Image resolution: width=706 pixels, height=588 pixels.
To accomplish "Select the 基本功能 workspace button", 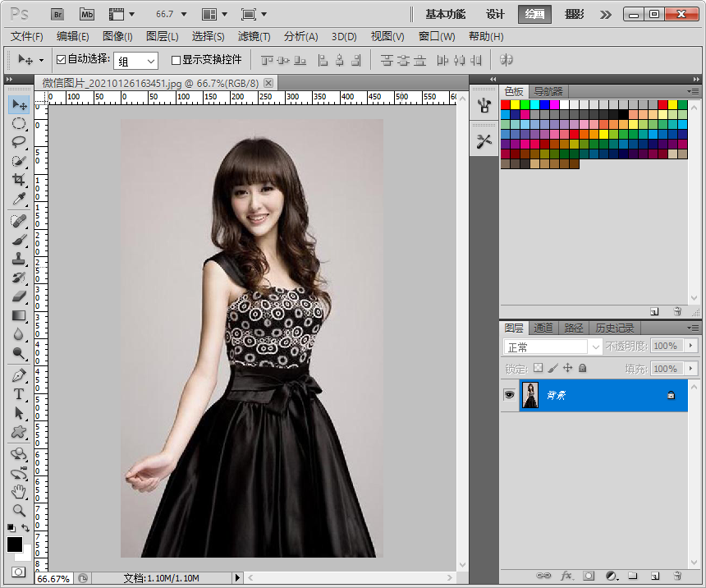I will click(445, 15).
